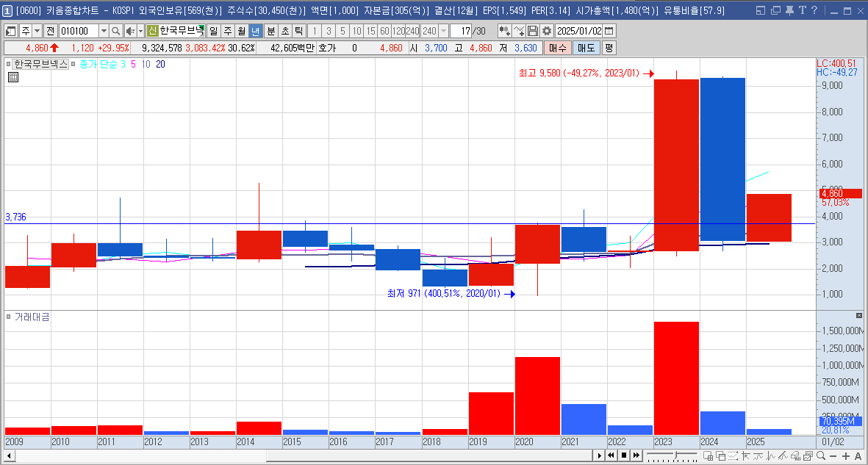Open the 240 interval dropdown arrow
868x465 pixels.
coord(443,31)
